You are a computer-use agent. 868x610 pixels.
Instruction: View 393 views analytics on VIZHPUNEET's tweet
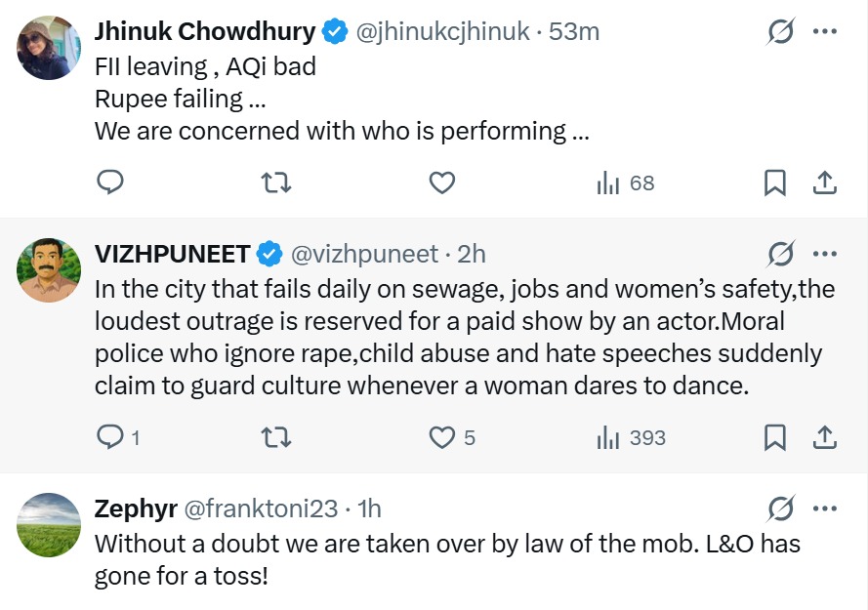point(631,438)
